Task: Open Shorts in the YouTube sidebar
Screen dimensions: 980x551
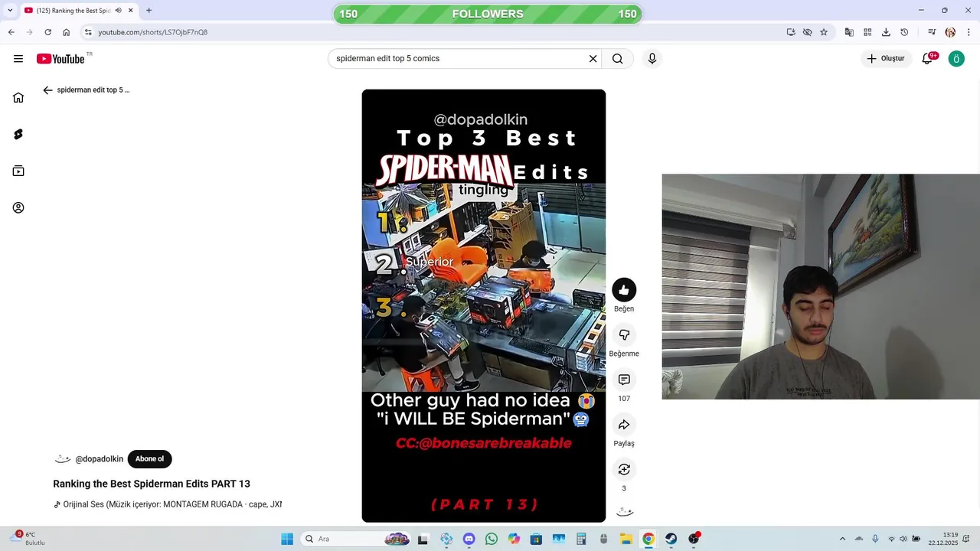Action: (18, 135)
